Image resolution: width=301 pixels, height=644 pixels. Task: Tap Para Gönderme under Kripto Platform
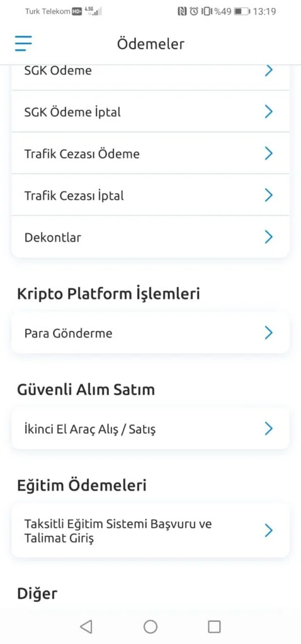[x=150, y=333]
